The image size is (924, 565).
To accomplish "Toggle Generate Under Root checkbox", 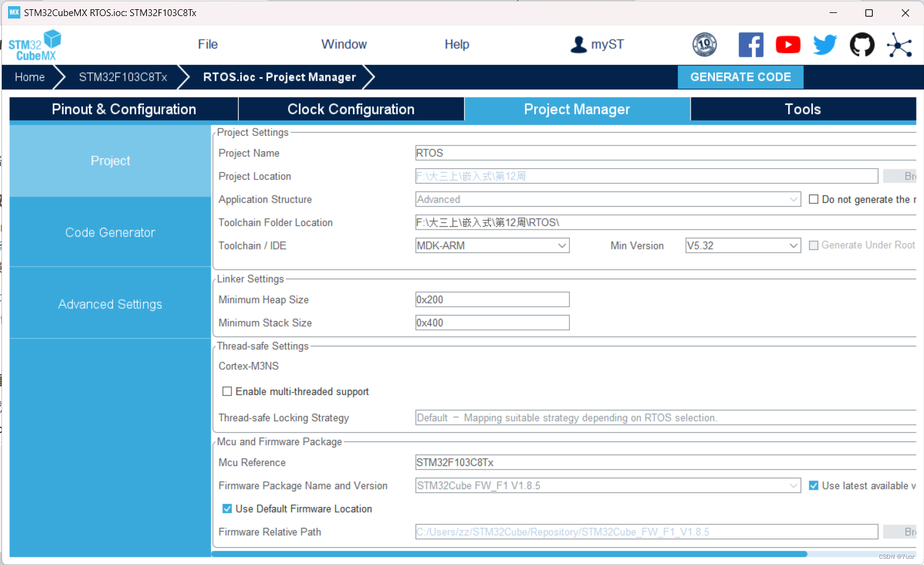I will [x=814, y=245].
